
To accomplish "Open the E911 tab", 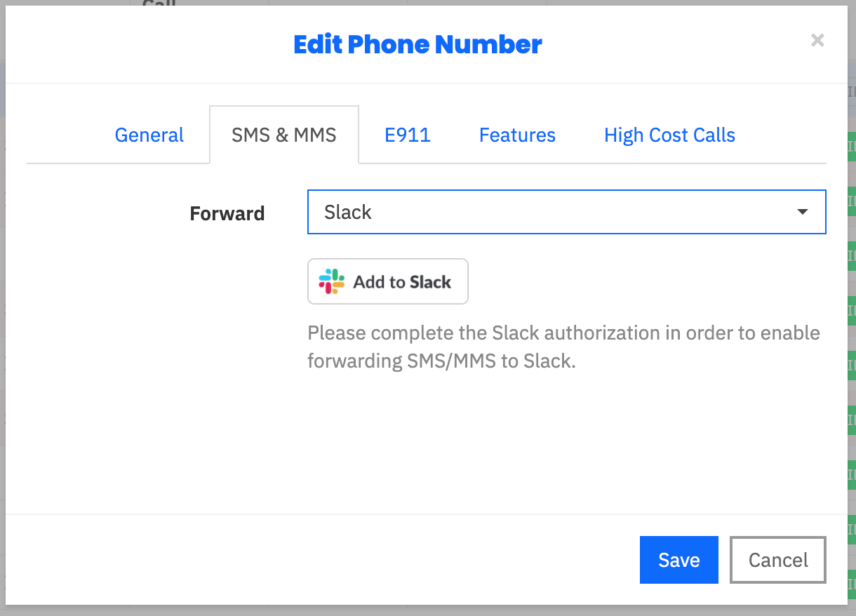I will (x=408, y=135).
